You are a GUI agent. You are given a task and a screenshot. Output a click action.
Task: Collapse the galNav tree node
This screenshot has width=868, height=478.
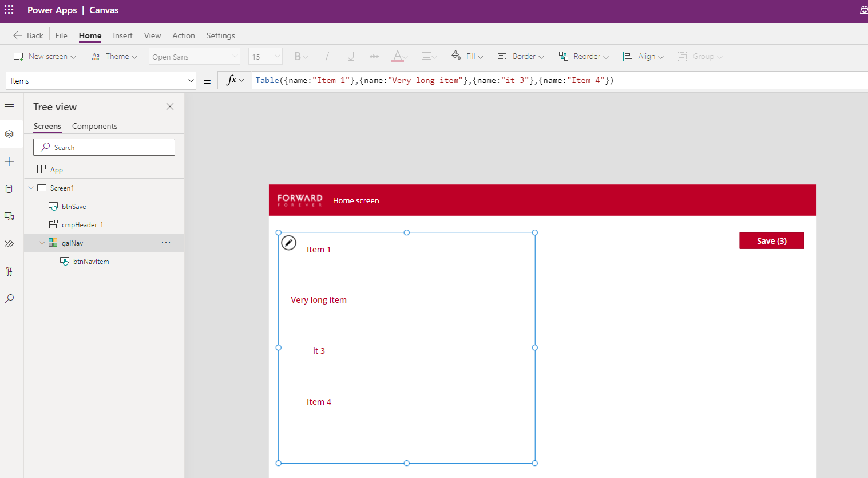click(42, 243)
